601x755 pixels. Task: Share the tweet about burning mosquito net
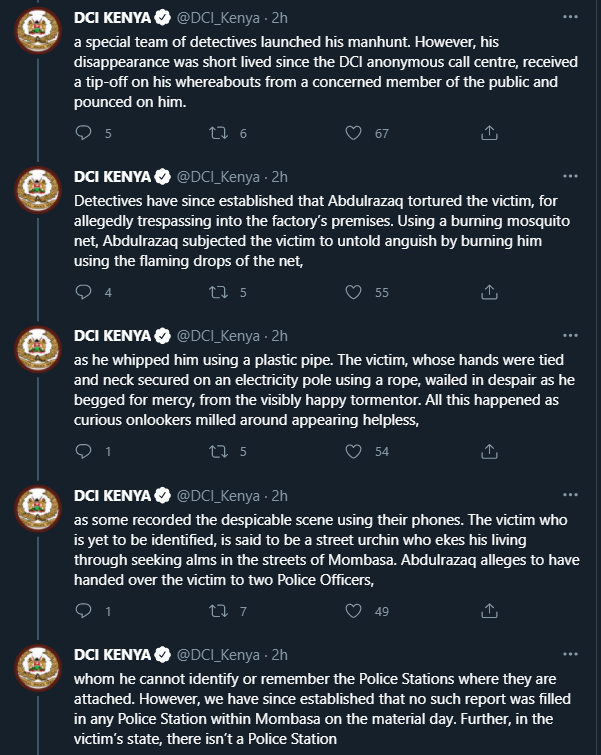tap(489, 293)
